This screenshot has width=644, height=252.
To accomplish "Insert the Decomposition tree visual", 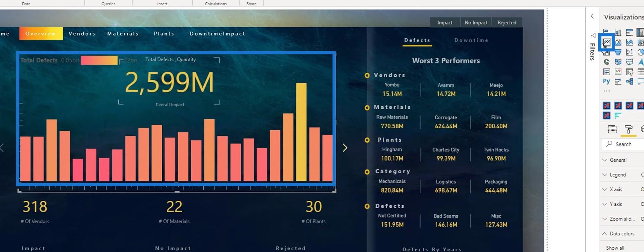I will pyautogui.click(x=629, y=81).
